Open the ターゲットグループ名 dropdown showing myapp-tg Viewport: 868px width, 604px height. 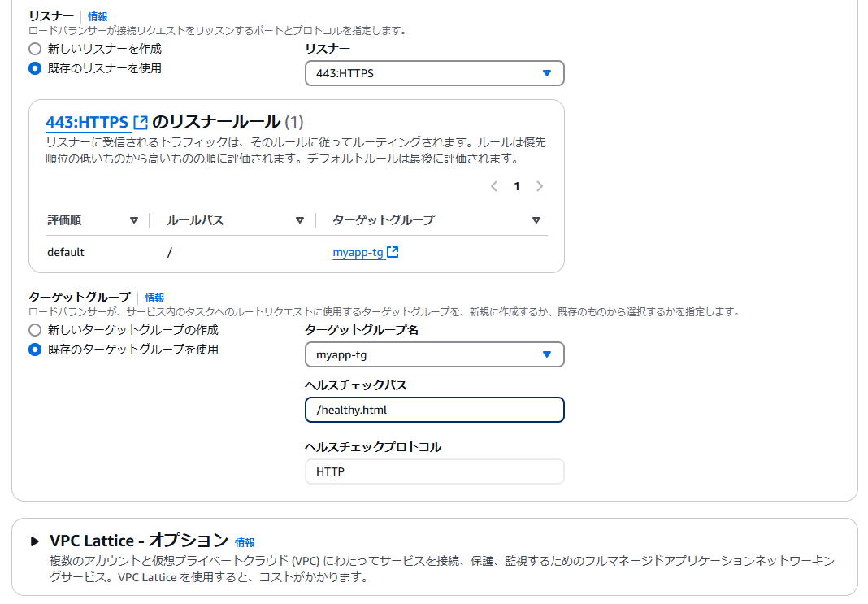[x=435, y=354]
